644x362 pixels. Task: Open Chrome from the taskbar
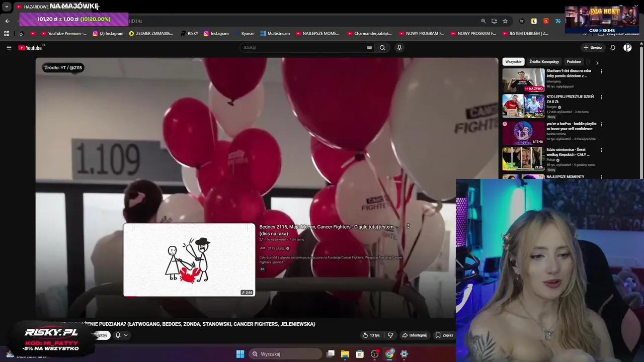[389, 354]
